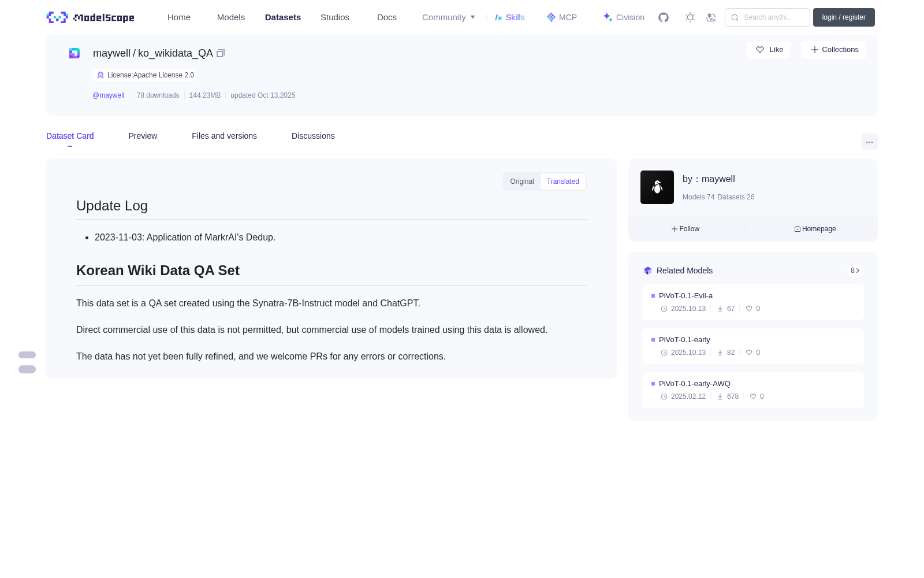
Task: Open the Studios menu item
Action: coord(335,17)
